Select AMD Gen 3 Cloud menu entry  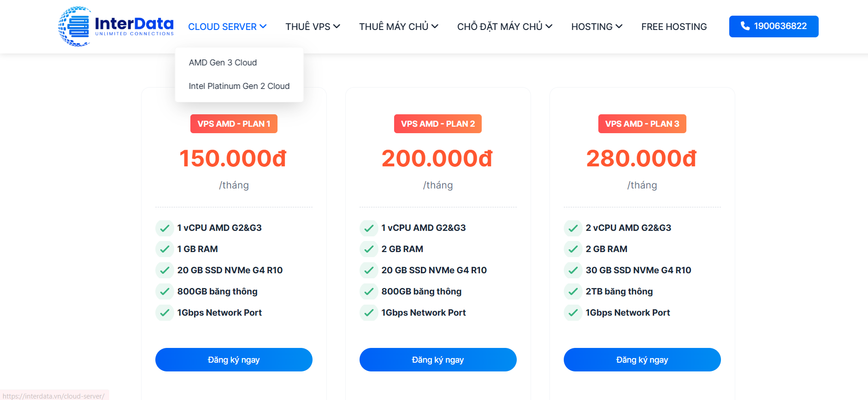point(223,63)
